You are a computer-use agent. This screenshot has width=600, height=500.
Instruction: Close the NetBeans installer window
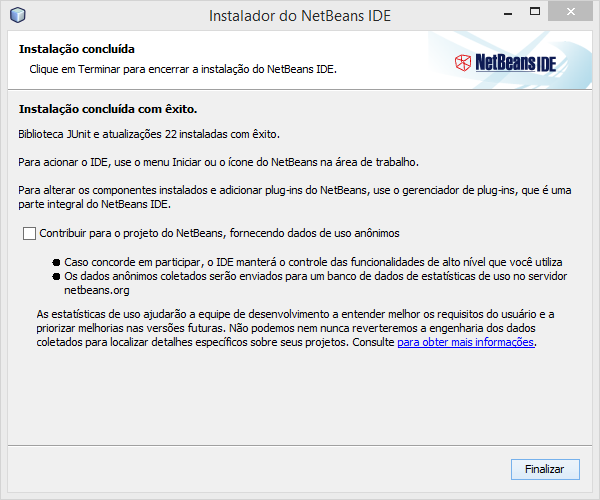point(571,11)
